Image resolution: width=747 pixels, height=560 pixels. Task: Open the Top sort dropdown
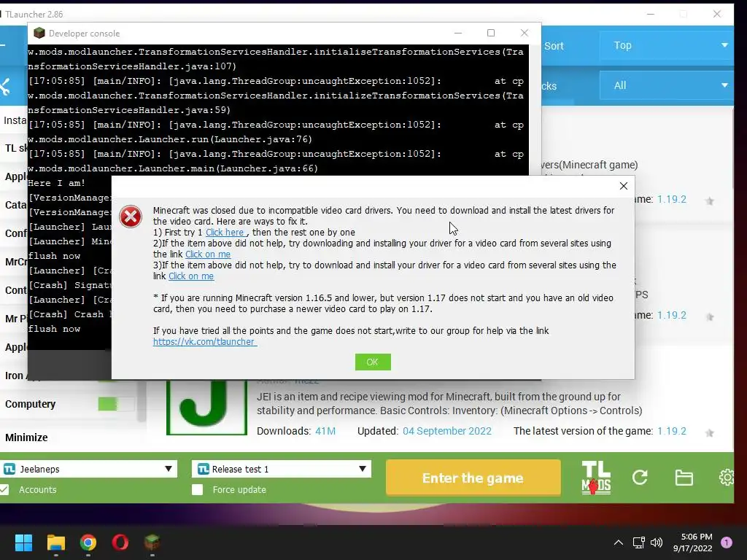(x=666, y=45)
